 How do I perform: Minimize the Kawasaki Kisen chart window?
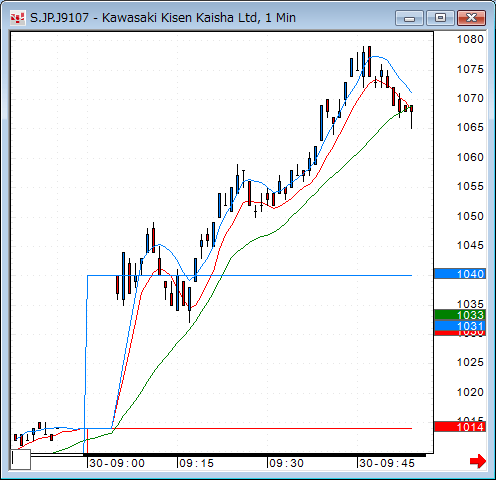409,18
